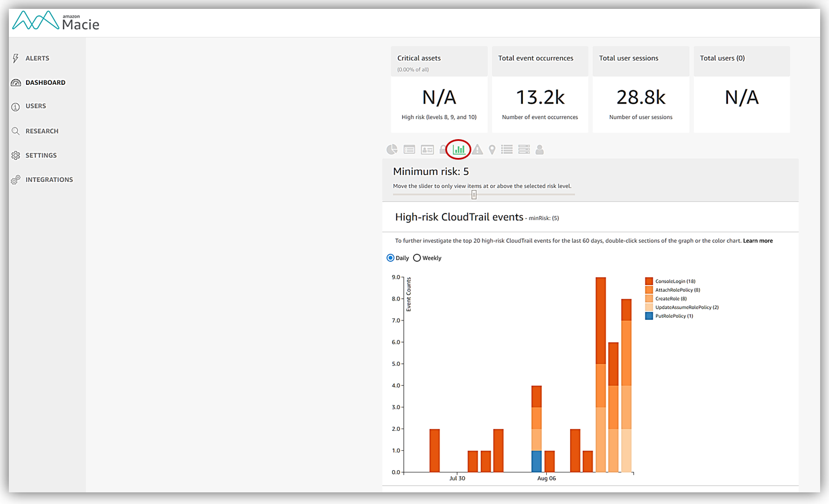
Task: Open Research from the sidebar
Action: [42, 131]
